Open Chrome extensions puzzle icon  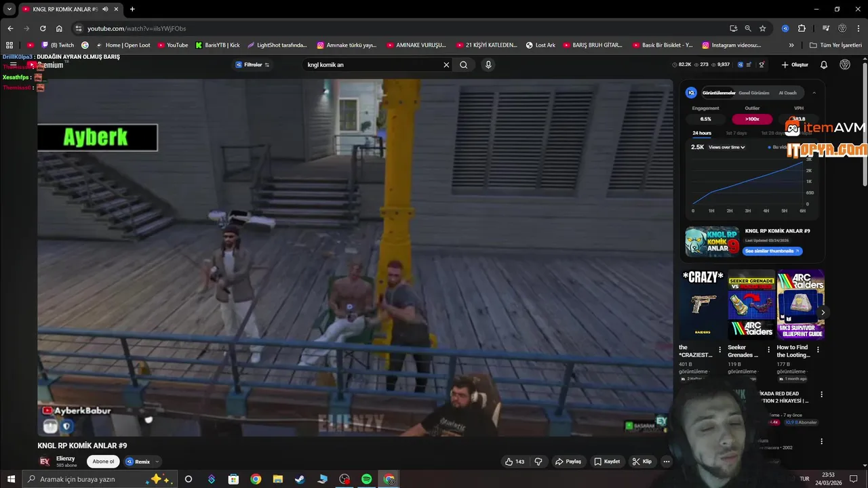pos(802,28)
